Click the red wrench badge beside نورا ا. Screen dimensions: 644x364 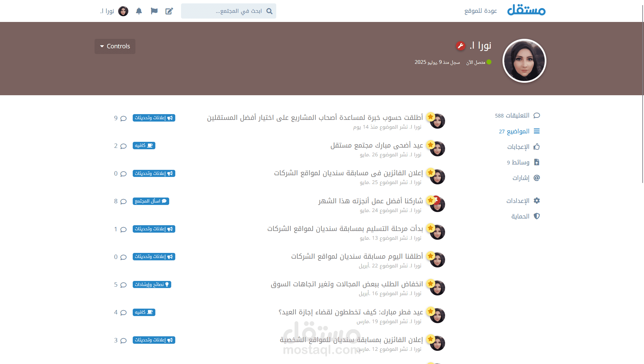(x=460, y=46)
